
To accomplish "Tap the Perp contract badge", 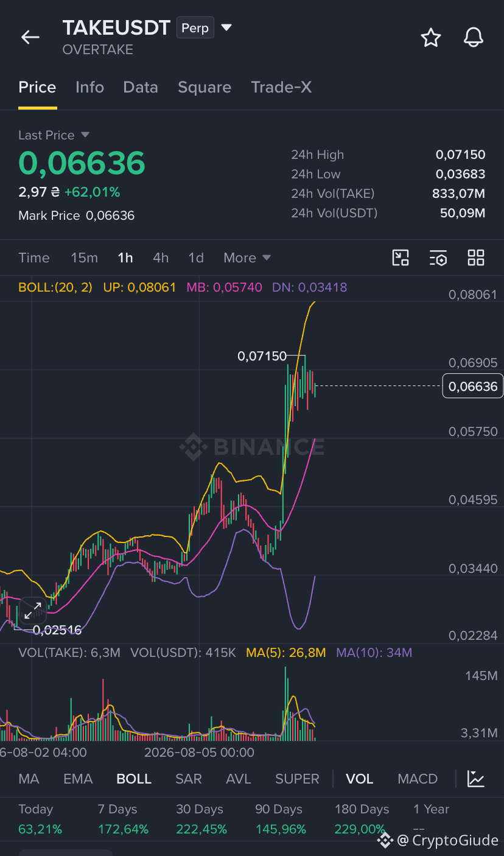I will click(x=195, y=28).
